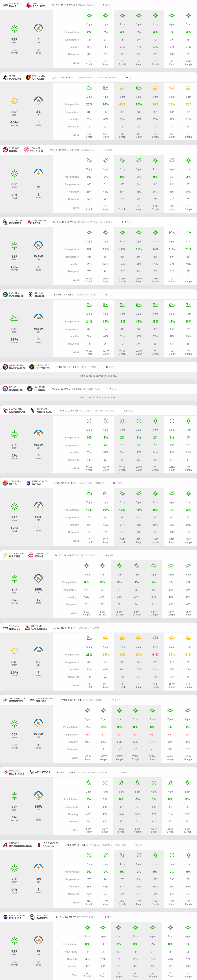The image size is (197, 980).
Task: Click 'AT KAUFFMAN STADIUM' venue text
Action: coord(89,483)
